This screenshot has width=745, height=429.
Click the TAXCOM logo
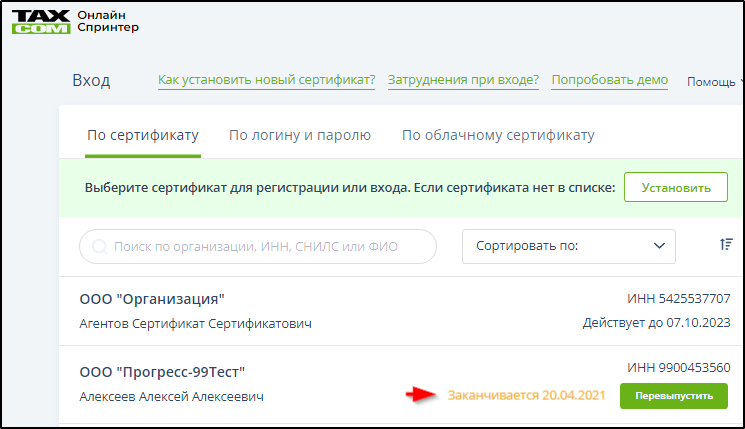coord(39,22)
